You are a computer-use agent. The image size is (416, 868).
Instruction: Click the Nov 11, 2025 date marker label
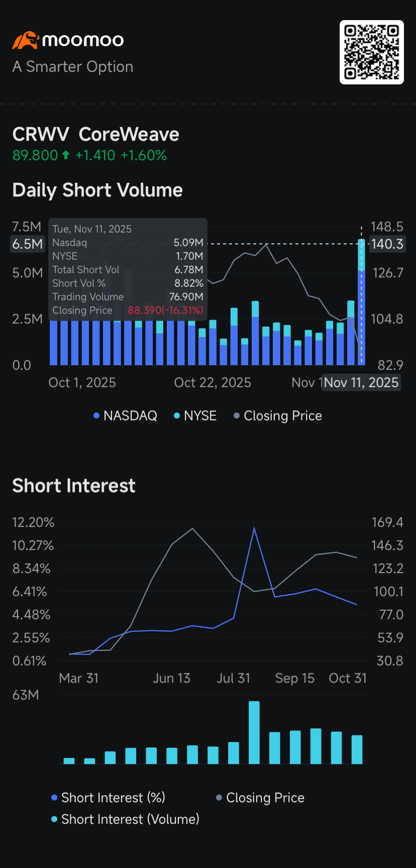pyautogui.click(x=361, y=383)
